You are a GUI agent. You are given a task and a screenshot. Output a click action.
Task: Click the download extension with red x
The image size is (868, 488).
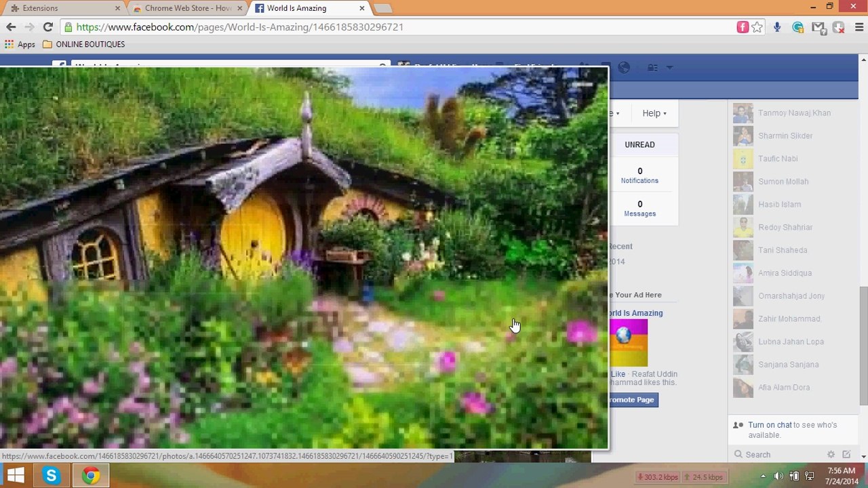coord(838,27)
